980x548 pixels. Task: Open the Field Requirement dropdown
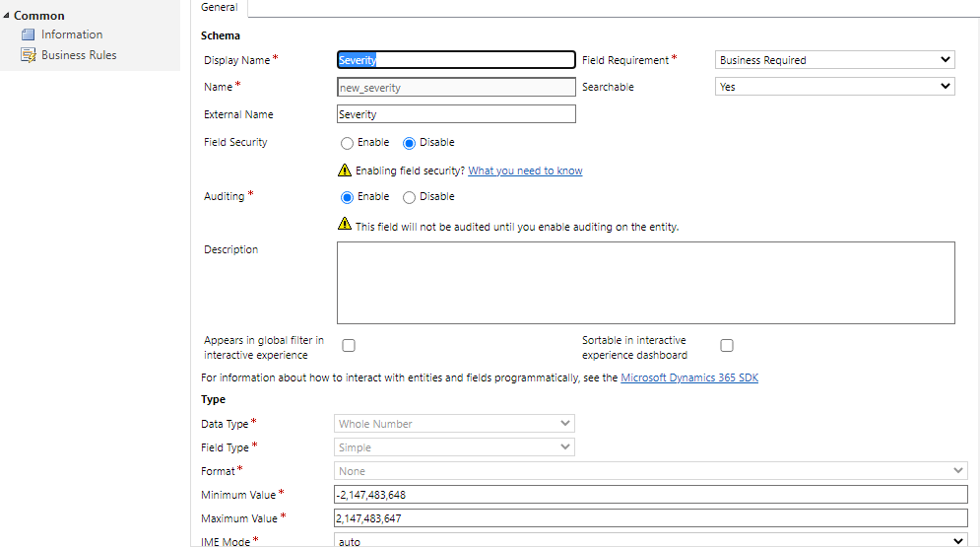click(x=834, y=60)
